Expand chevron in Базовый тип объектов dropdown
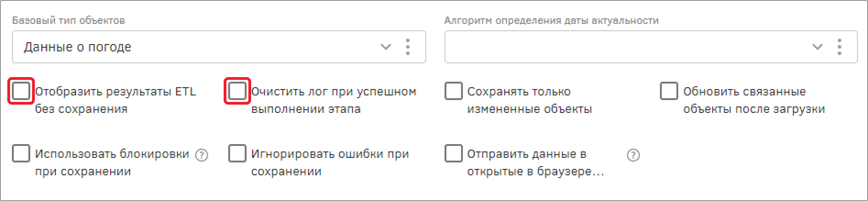Image resolution: width=868 pixels, height=201 pixels. pyautogui.click(x=386, y=47)
